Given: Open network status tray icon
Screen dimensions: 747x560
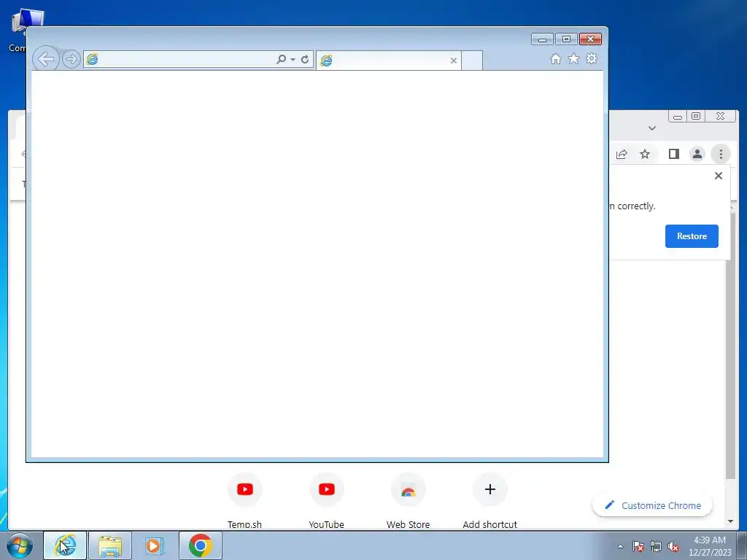Looking at the screenshot, I should tap(656, 546).
